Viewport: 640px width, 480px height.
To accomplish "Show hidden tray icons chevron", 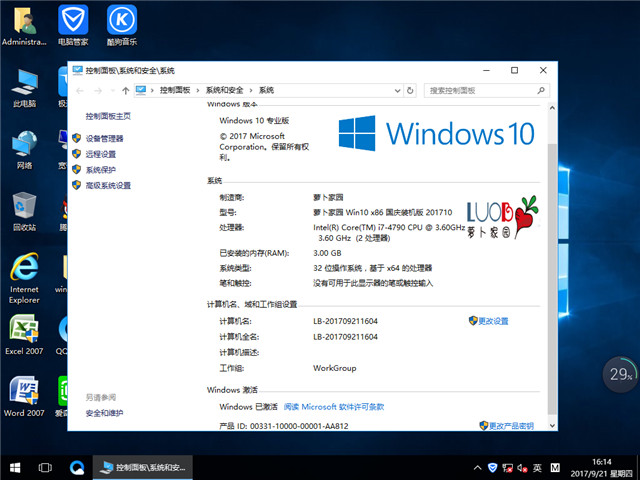I will (477, 468).
